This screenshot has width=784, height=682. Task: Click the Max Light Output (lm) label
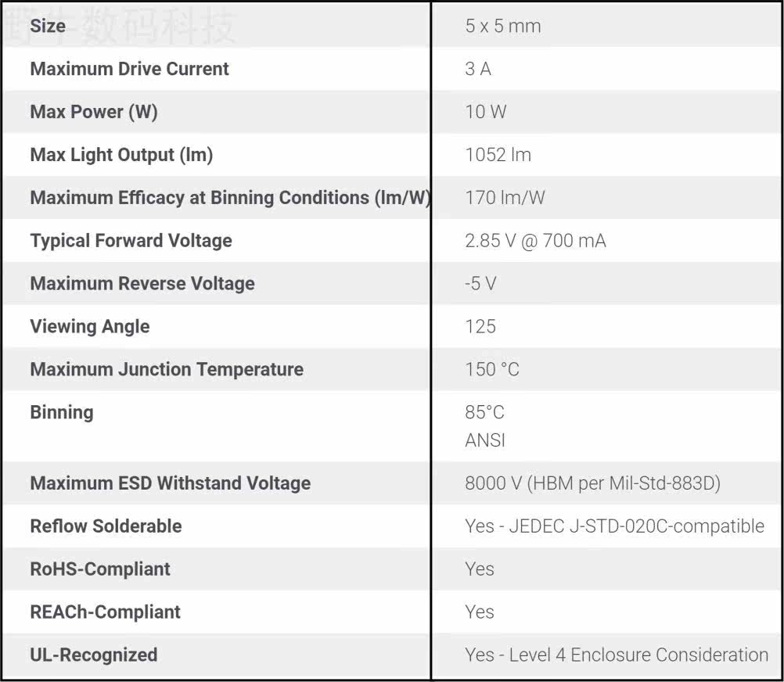tap(121, 155)
